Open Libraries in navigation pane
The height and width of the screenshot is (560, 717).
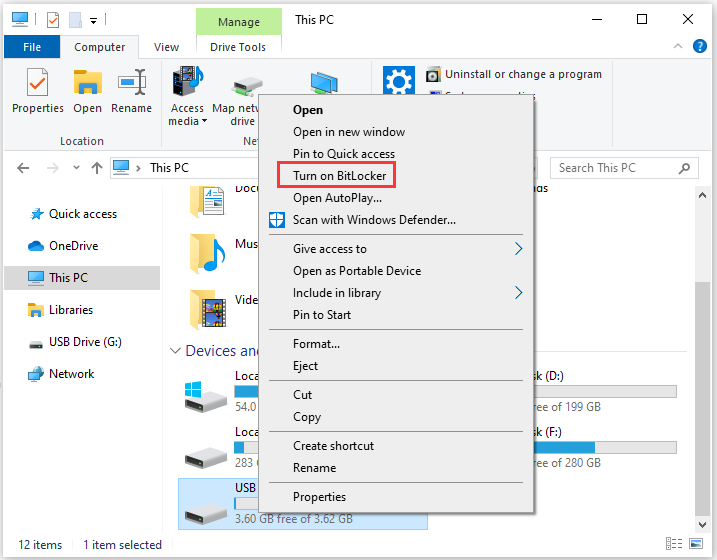click(x=60, y=310)
